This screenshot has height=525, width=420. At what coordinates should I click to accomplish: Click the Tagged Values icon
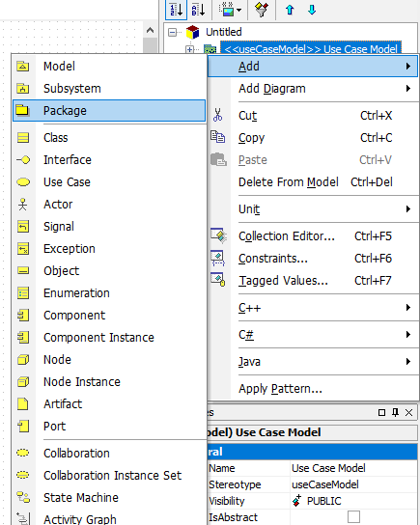click(218, 280)
